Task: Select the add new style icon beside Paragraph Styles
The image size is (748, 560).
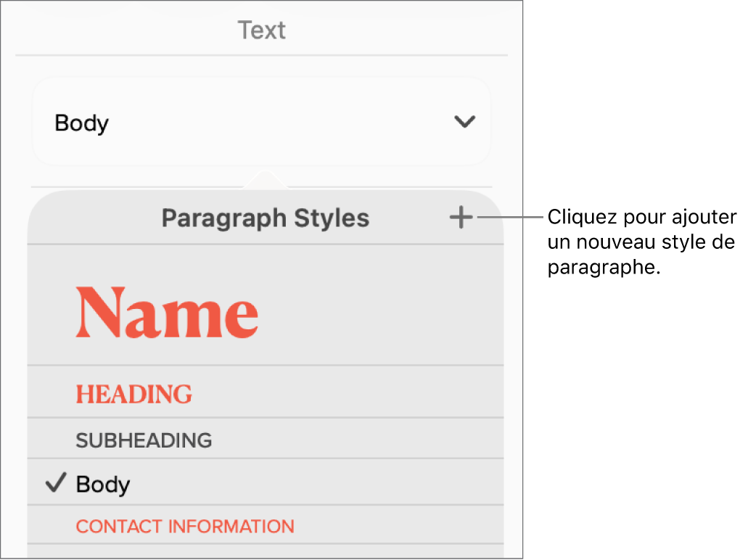Action: click(x=461, y=217)
